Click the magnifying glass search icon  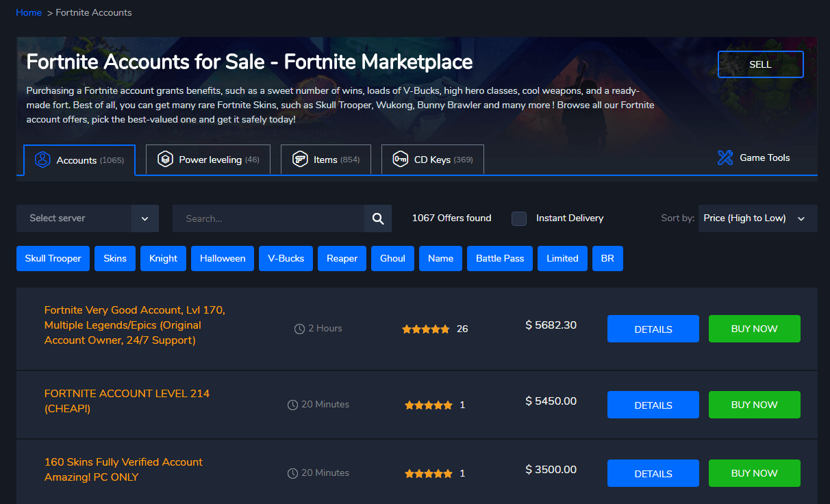click(378, 218)
